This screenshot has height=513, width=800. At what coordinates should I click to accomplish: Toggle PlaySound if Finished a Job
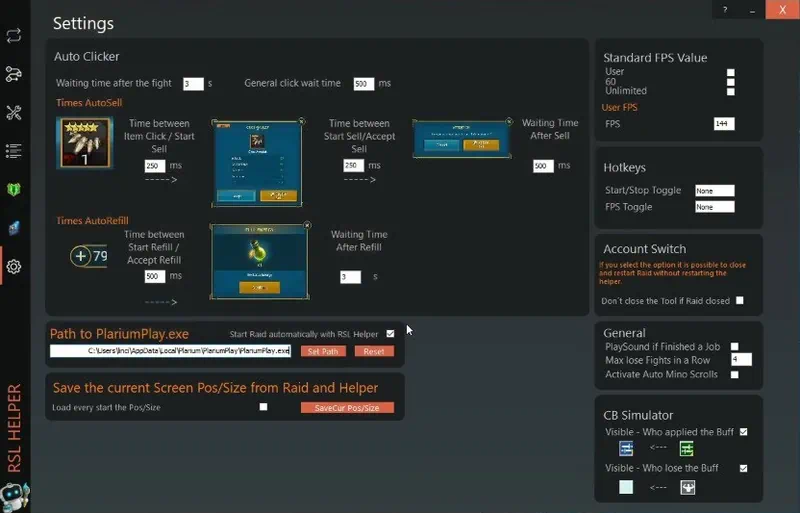[735, 347]
